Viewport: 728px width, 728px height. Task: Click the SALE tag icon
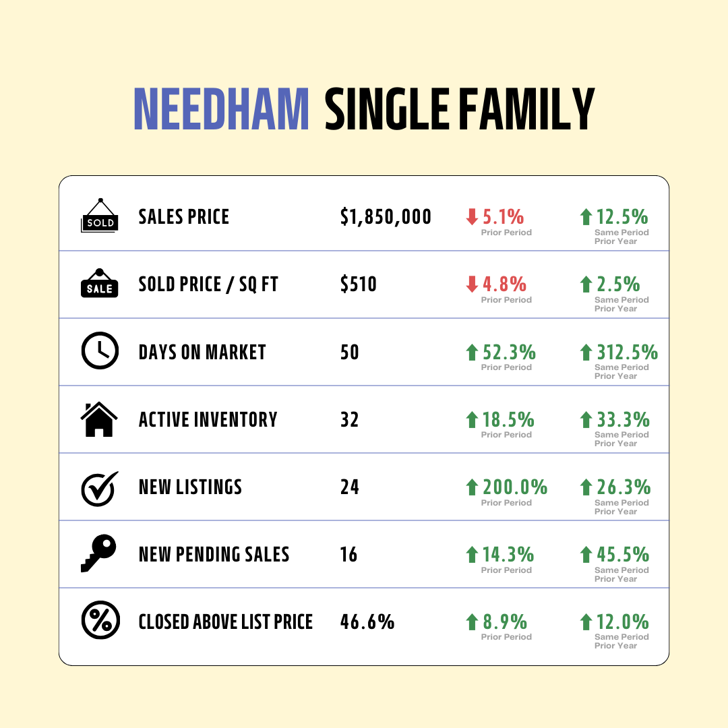(x=99, y=282)
